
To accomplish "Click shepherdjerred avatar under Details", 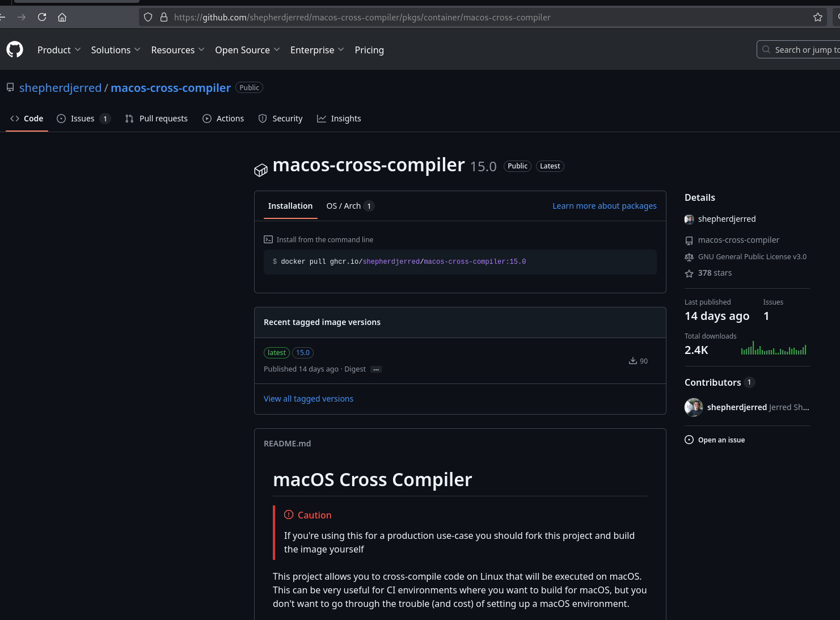I will [x=689, y=219].
